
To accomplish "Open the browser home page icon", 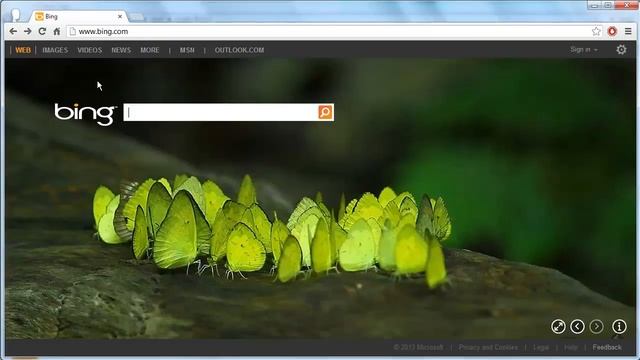I will (x=57, y=31).
